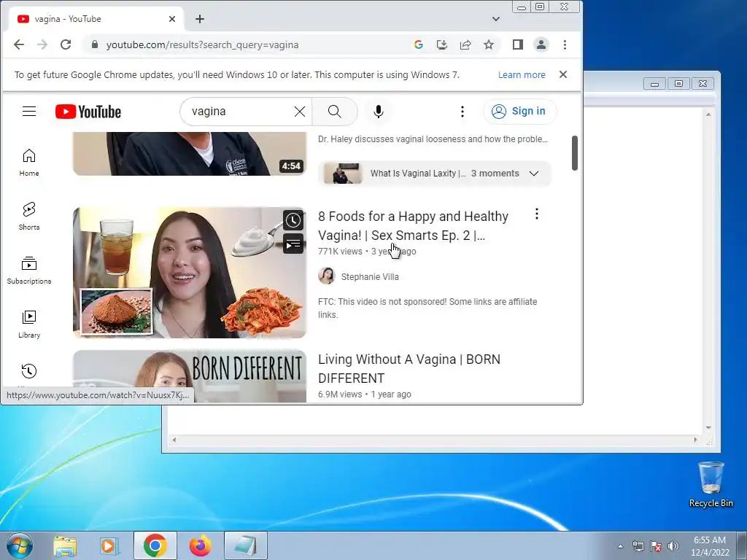This screenshot has height=560, width=747.
Task: Open Windows Explorer from taskbar
Action: [x=65, y=545]
